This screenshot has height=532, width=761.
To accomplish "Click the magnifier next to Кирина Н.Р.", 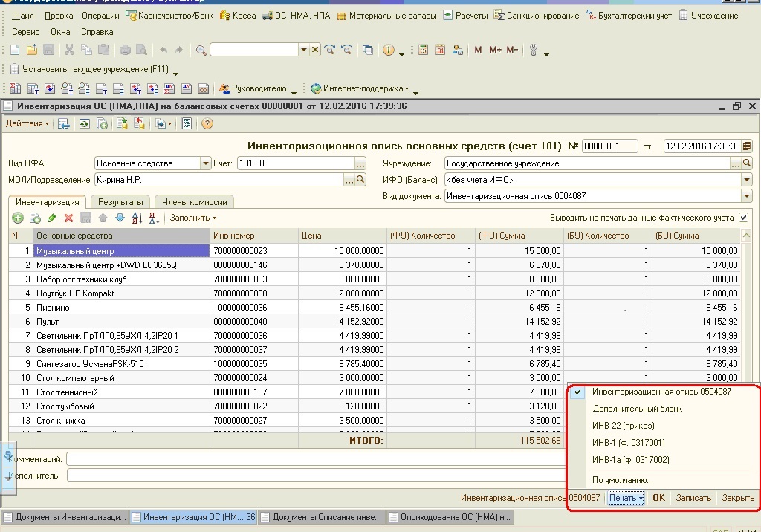I will click(x=361, y=180).
